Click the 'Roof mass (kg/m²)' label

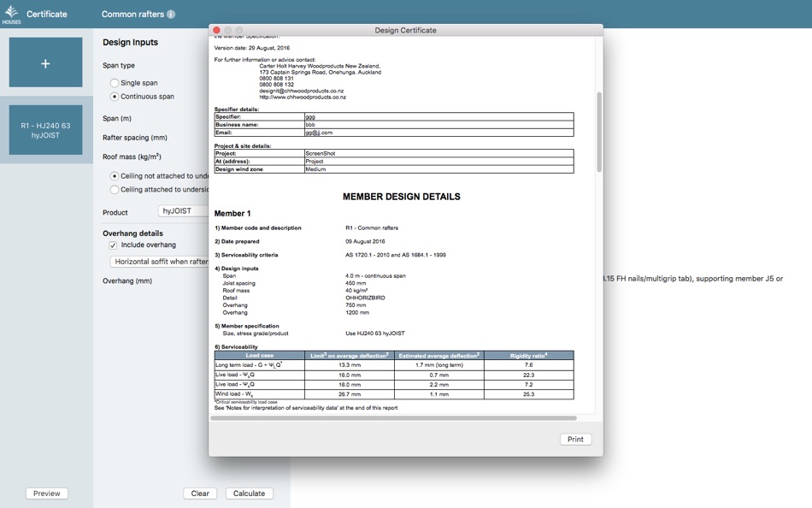132,157
